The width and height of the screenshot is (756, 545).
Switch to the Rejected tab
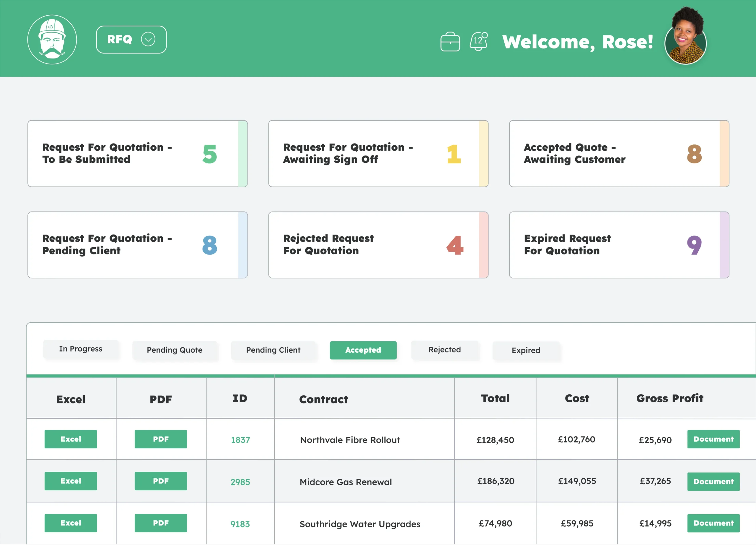tap(445, 350)
